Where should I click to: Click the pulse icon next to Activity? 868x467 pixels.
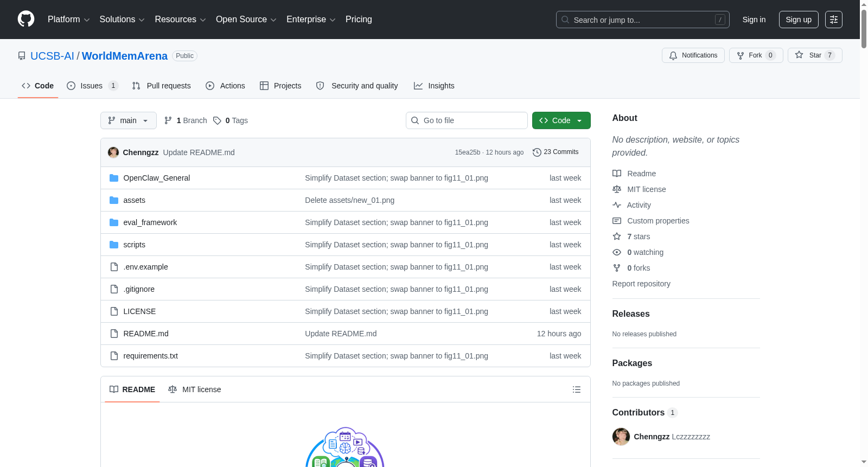[x=617, y=205]
